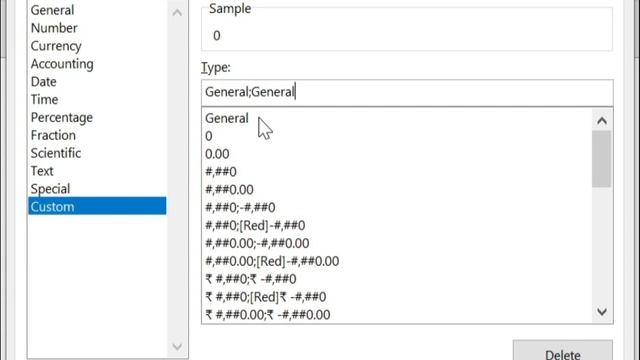640x360 pixels.
Task: Pick the Percentage category
Action: (x=97, y=117)
